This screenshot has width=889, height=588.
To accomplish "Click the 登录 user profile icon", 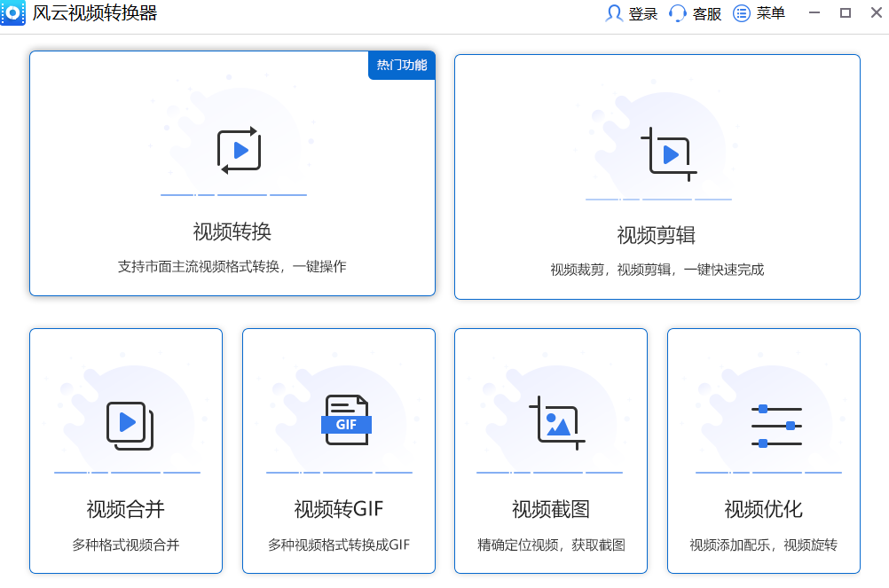I will pyautogui.click(x=613, y=13).
